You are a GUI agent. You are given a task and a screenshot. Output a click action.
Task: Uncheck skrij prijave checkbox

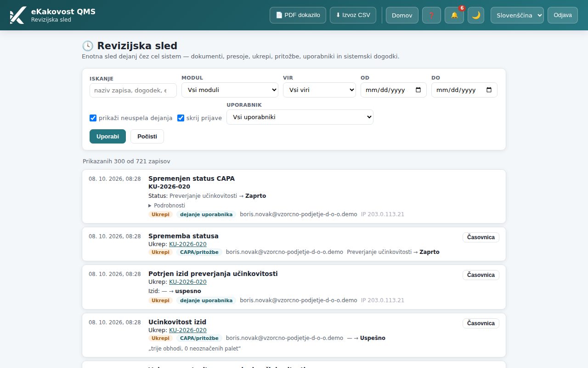coord(181,118)
